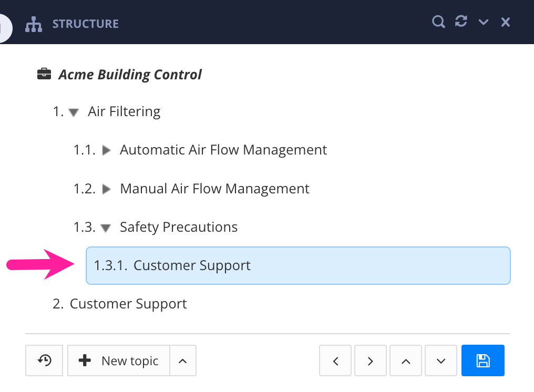
Task: Open the header chevron-down menu
Action: point(484,22)
